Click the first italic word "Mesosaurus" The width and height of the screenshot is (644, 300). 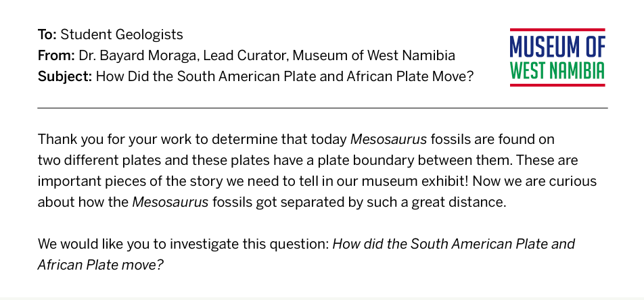(x=388, y=140)
